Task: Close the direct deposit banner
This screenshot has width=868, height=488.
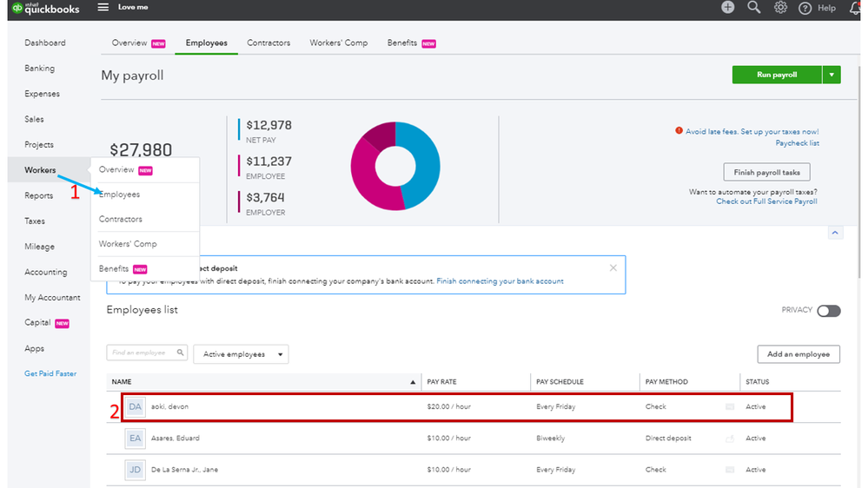Action: tap(613, 267)
